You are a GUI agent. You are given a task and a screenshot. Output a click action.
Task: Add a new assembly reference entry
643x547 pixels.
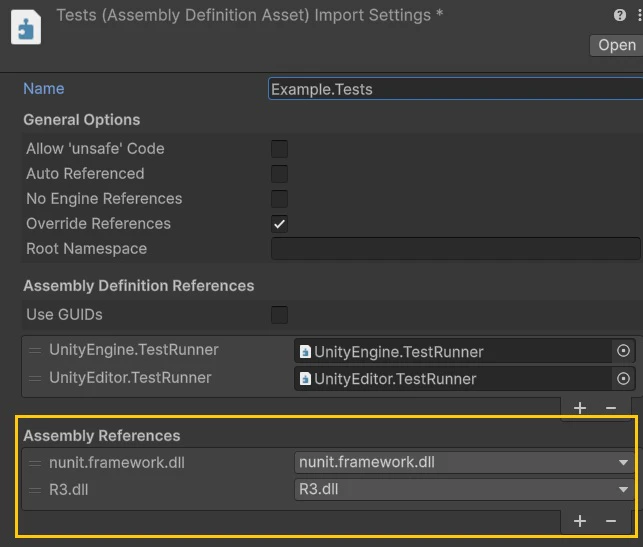point(580,521)
